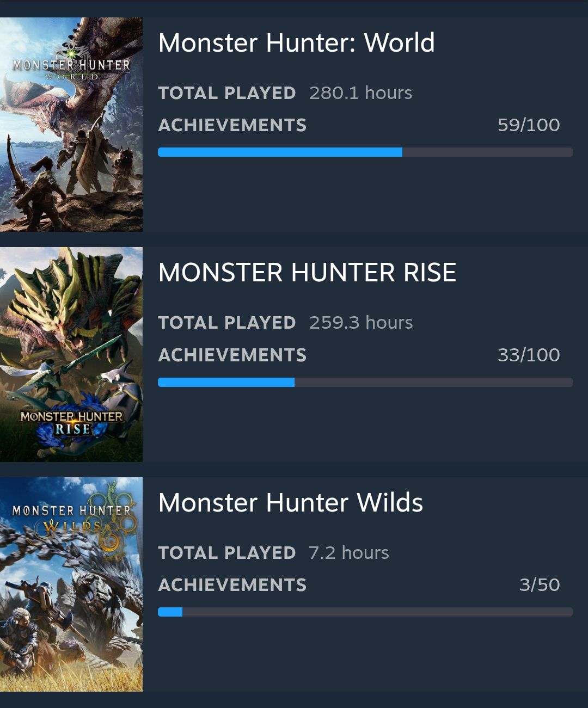Screen dimensions: 588x708
Task: Click ACHIEVEMENTS label under Monster Hunter Wilds
Action: [232, 585]
